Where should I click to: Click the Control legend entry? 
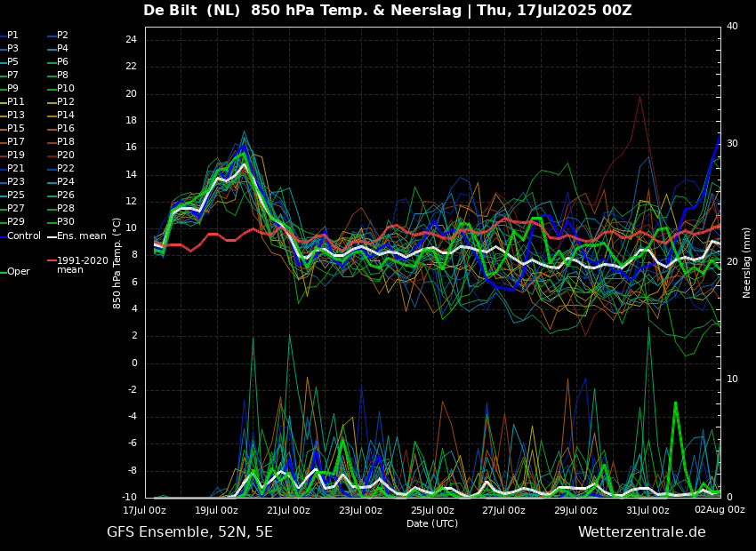[x=20, y=236]
